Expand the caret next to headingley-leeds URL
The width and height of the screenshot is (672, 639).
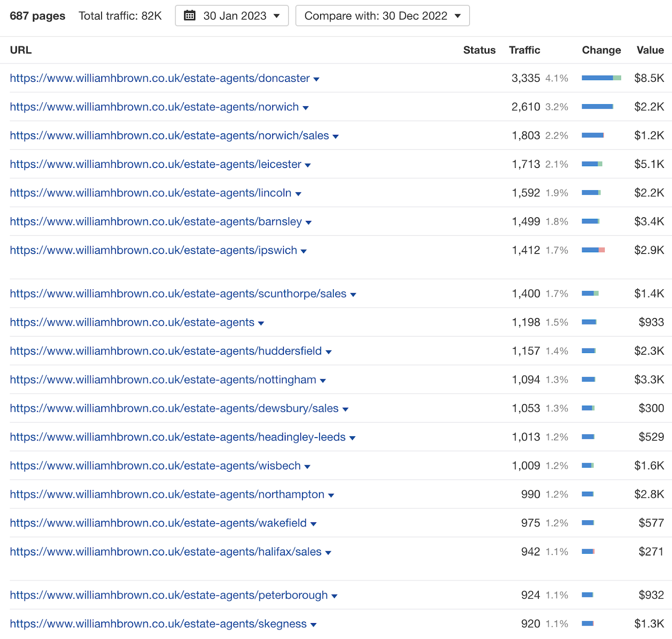[352, 438]
